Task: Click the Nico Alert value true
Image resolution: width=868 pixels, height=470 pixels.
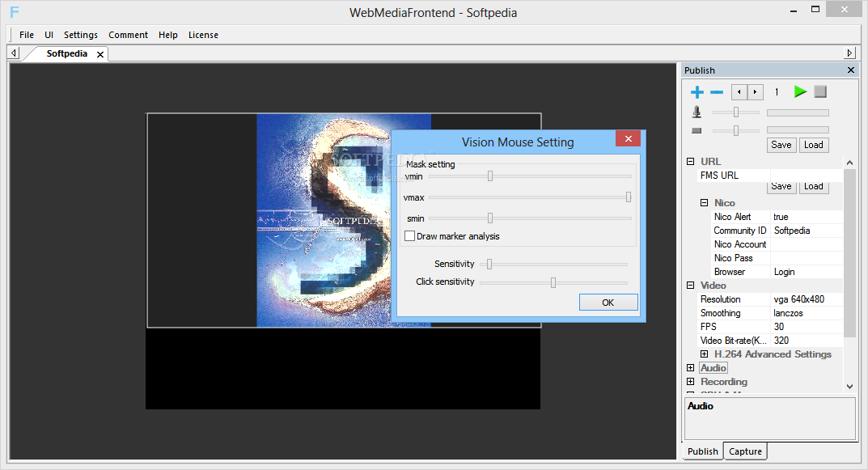Action: (807, 217)
